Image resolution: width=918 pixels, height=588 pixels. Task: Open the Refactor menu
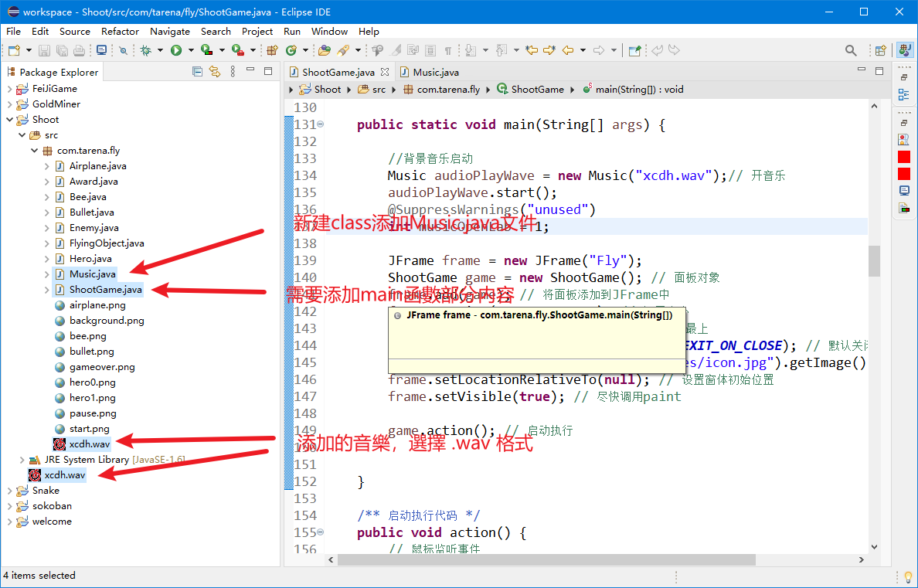tap(120, 31)
